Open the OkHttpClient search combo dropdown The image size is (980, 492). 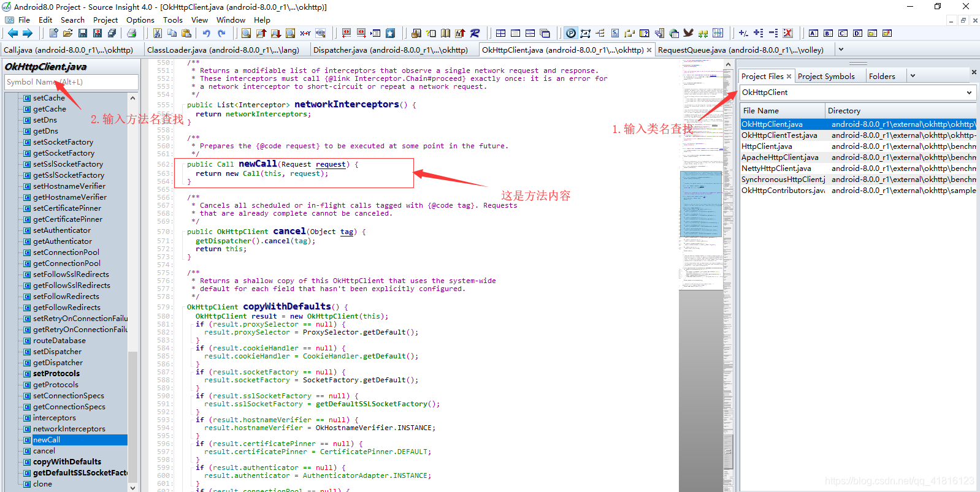pos(970,93)
